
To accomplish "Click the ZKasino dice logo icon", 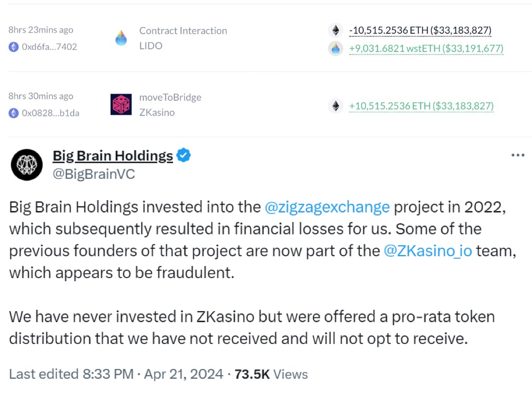I will click(121, 104).
